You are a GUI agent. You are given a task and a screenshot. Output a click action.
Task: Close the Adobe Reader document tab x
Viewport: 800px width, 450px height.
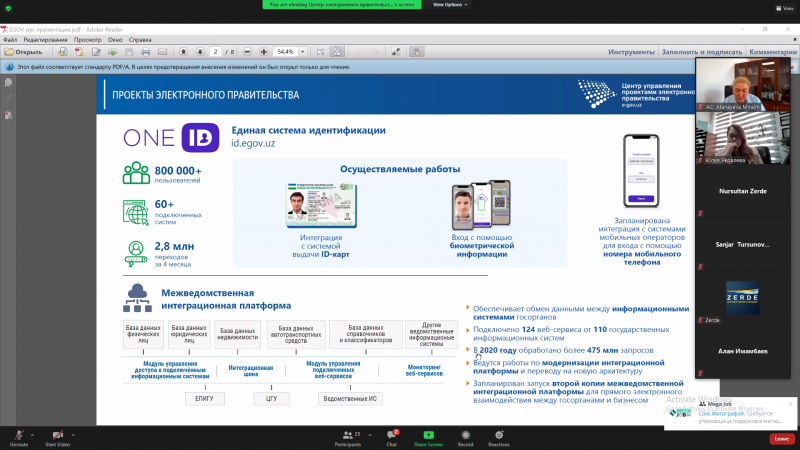(x=795, y=39)
